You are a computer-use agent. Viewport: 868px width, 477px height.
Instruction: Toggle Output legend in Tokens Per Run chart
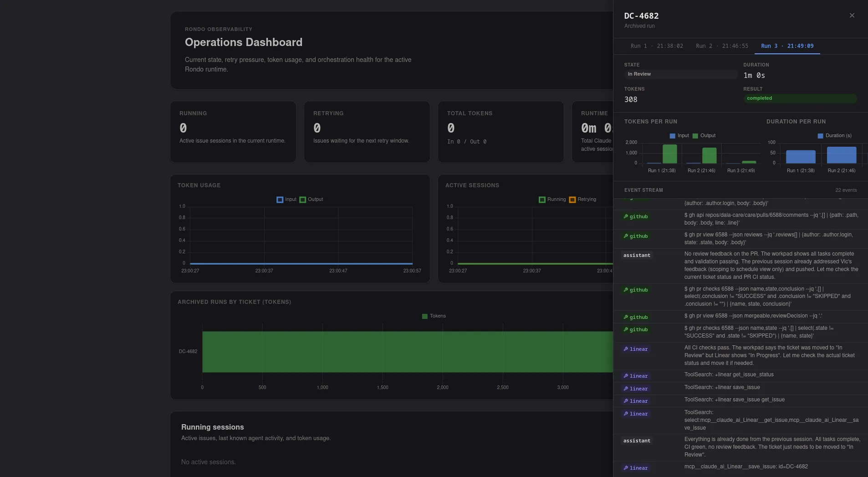pos(704,136)
